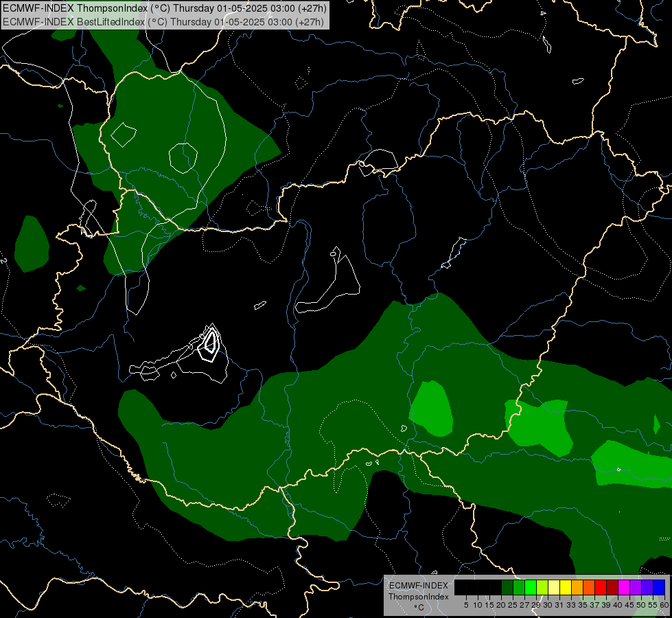Click the ThompsonIndex title line at top
Screen dimensions: 672x618
[x=165, y=8]
